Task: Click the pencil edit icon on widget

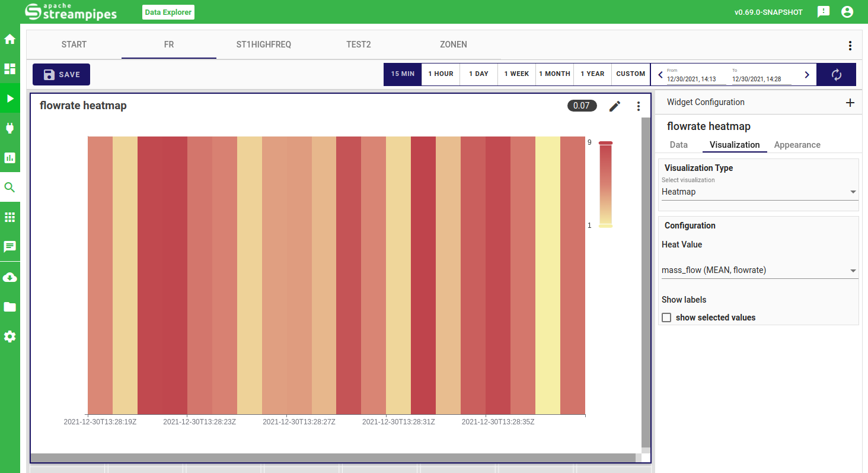Action: point(615,106)
